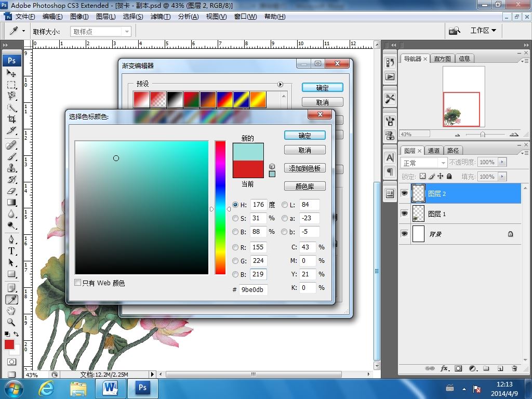Select the Zoom tool
Image resolution: width=532 pixels, height=399 pixels.
(x=11, y=322)
